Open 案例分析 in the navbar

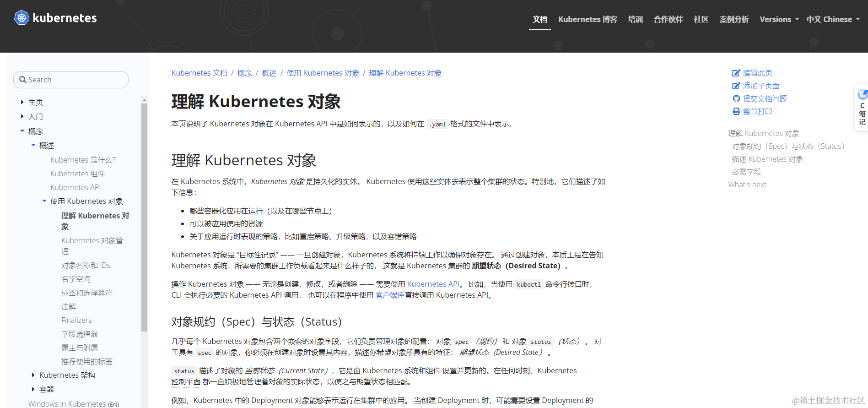[x=734, y=19]
